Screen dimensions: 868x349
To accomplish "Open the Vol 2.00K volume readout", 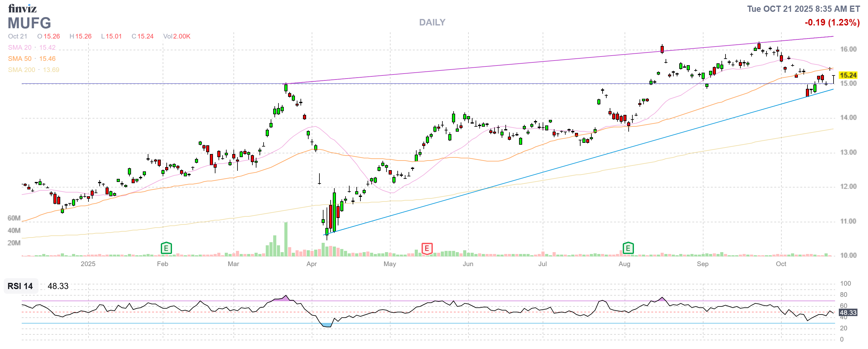I will (177, 36).
